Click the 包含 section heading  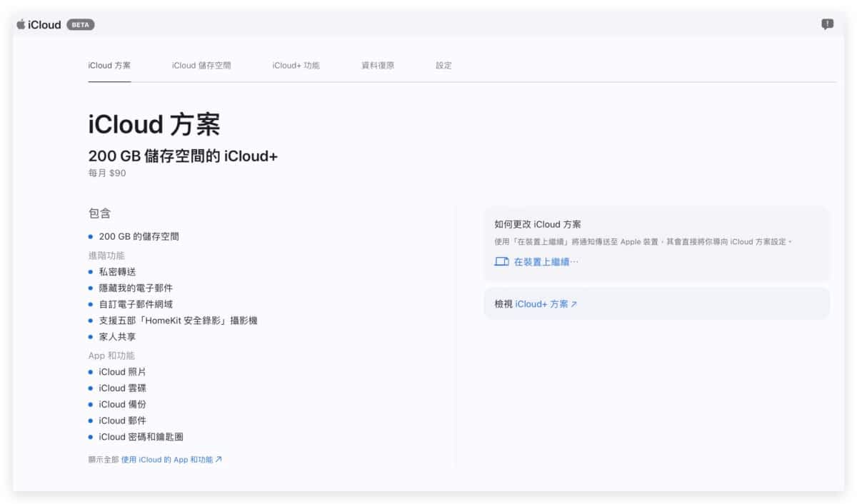pyautogui.click(x=100, y=213)
